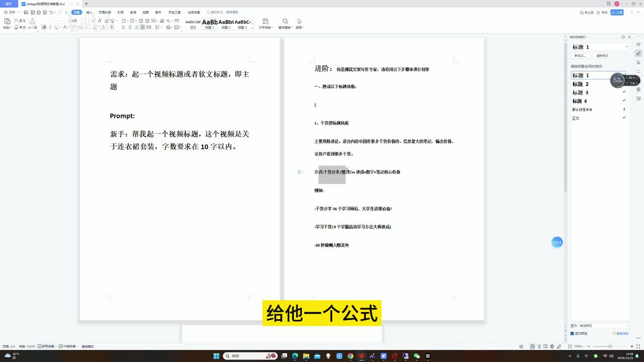Click the Find and Replace magnifier icon

285,22
